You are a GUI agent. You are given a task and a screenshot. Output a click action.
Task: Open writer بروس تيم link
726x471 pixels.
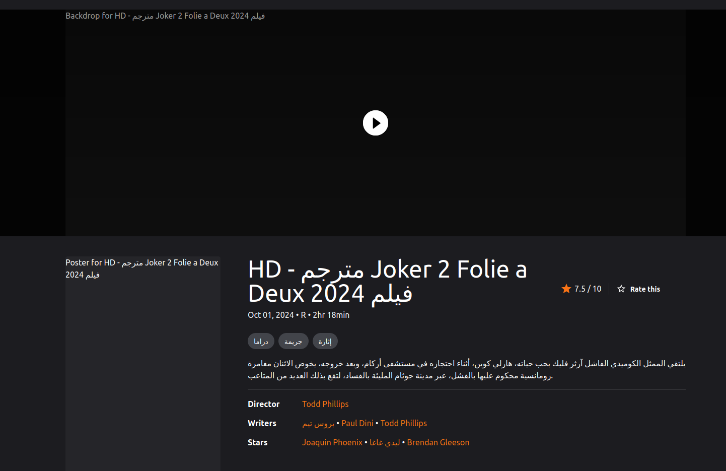pyautogui.click(x=319, y=423)
